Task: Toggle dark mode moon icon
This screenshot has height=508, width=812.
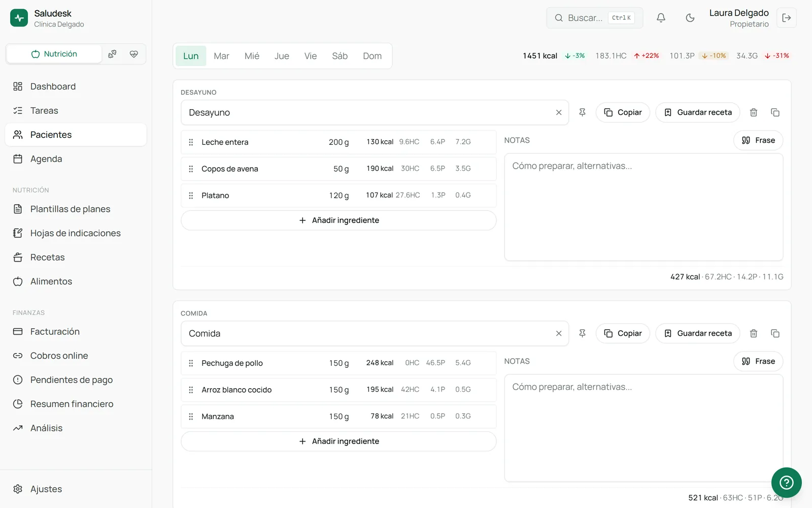Action: click(690, 18)
